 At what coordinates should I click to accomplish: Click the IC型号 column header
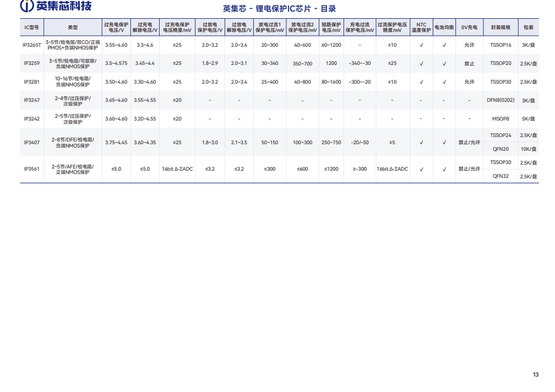click(31, 27)
